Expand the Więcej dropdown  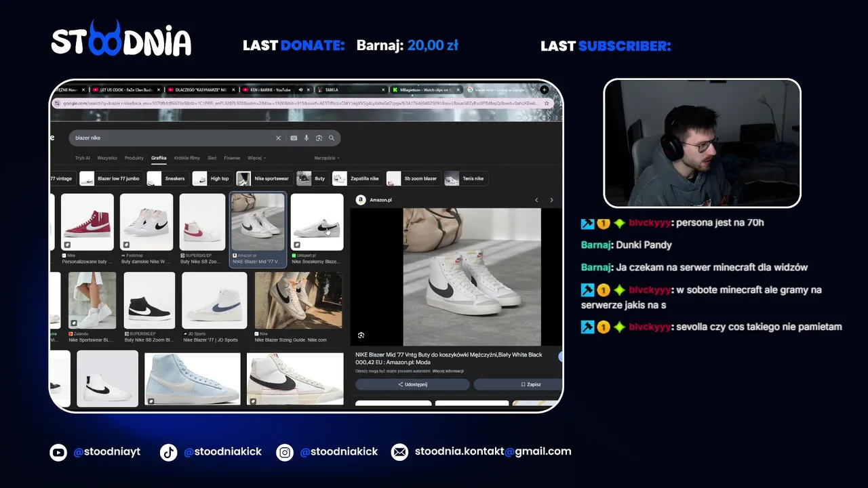pos(256,158)
